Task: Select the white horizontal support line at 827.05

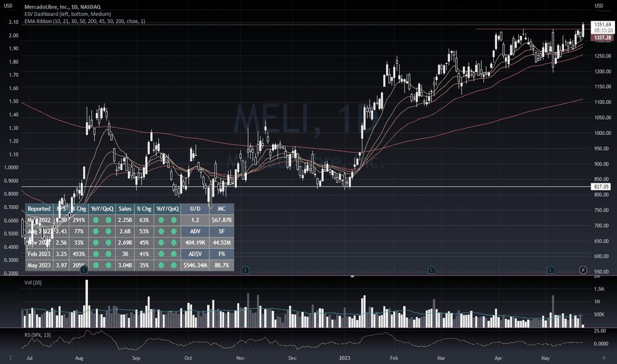Action: click(x=306, y=187)
